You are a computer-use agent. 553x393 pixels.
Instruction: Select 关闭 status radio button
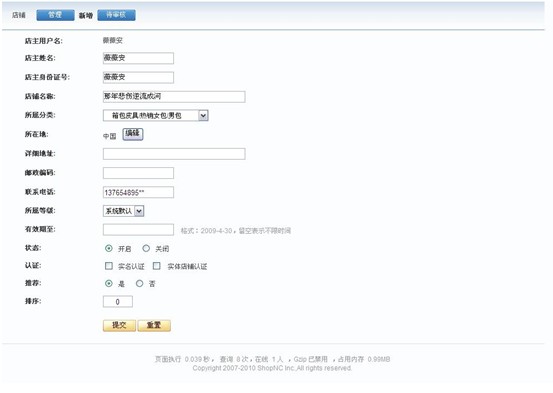[x=146, y=248]
